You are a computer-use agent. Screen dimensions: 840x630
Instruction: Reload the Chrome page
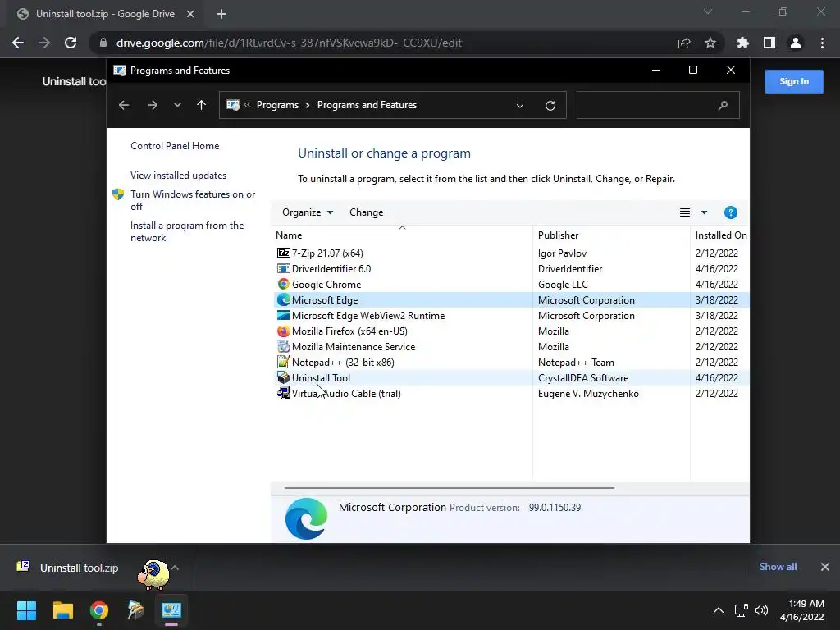(71, 43)
